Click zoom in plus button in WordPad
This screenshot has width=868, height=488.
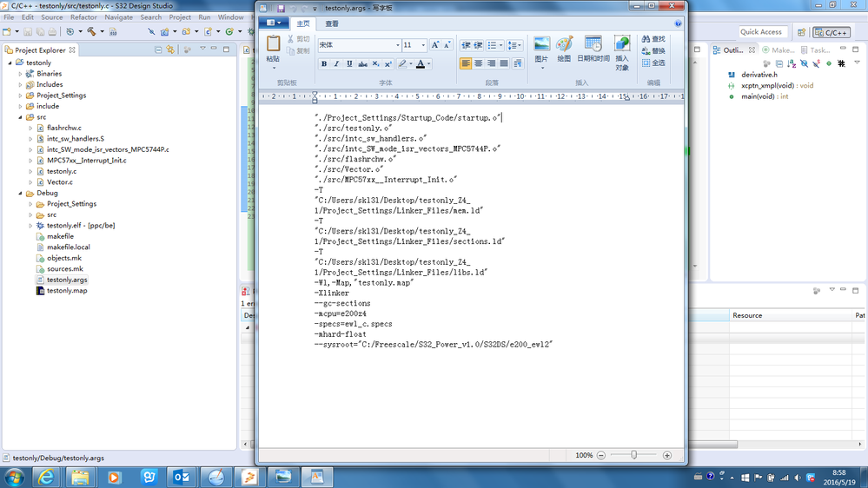click(x=667, y=455)
